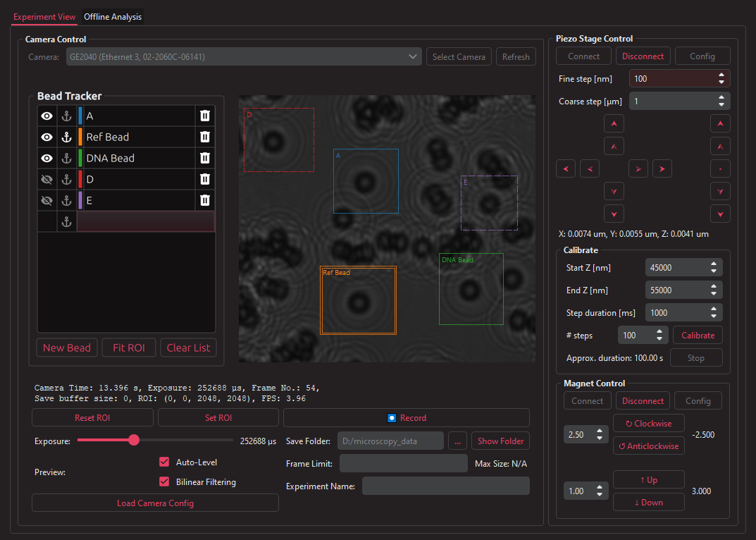Increase the Fine step value
The image size is (756, 540).
[x=721, y=75]
